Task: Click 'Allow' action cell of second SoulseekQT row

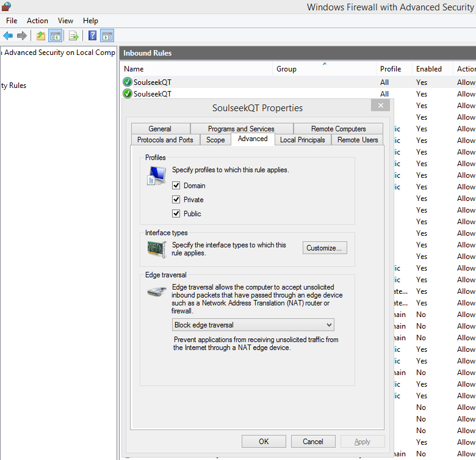Action: click(466, 94)
